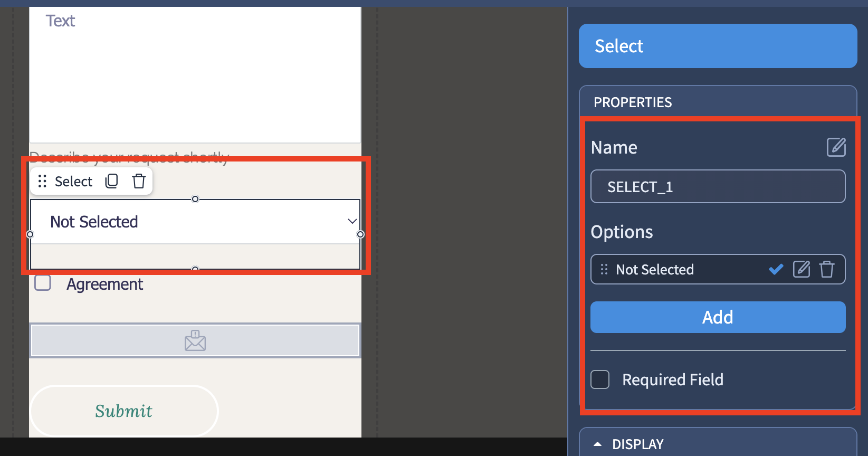This screenshot has width=868, height=456.
Task: Tick the Agreement checkbox
Action: coord(43,283)
